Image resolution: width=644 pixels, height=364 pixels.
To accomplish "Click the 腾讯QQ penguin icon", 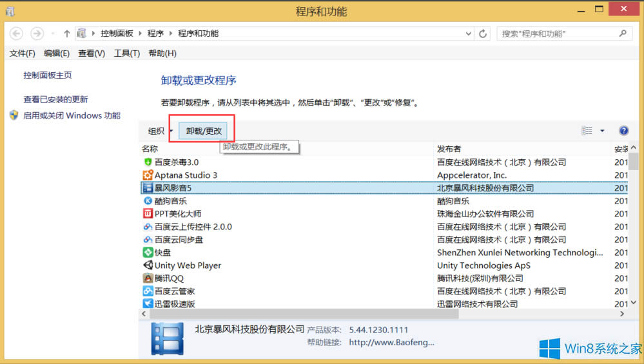I will pyautogui.click(x=148, y=278).
